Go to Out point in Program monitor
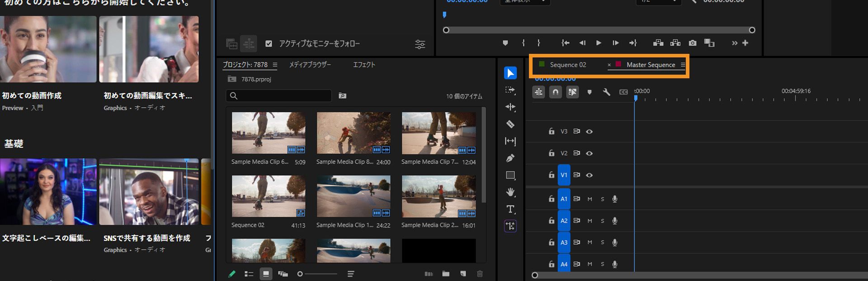 633,43
